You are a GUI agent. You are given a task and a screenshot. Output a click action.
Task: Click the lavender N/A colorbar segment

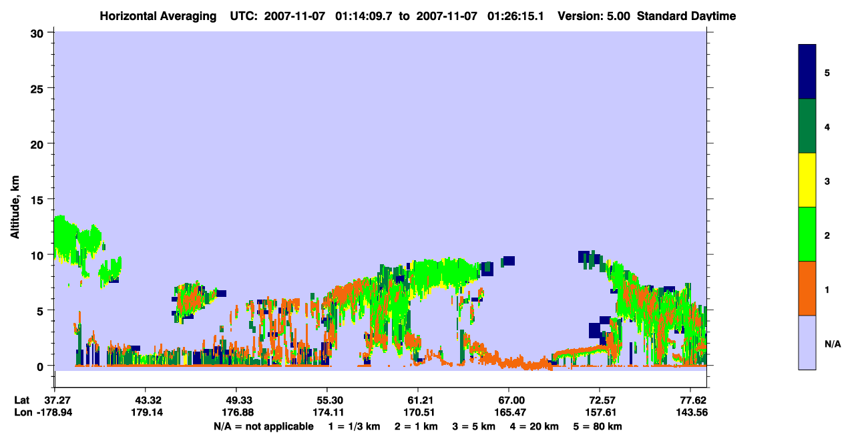point(807,342)
